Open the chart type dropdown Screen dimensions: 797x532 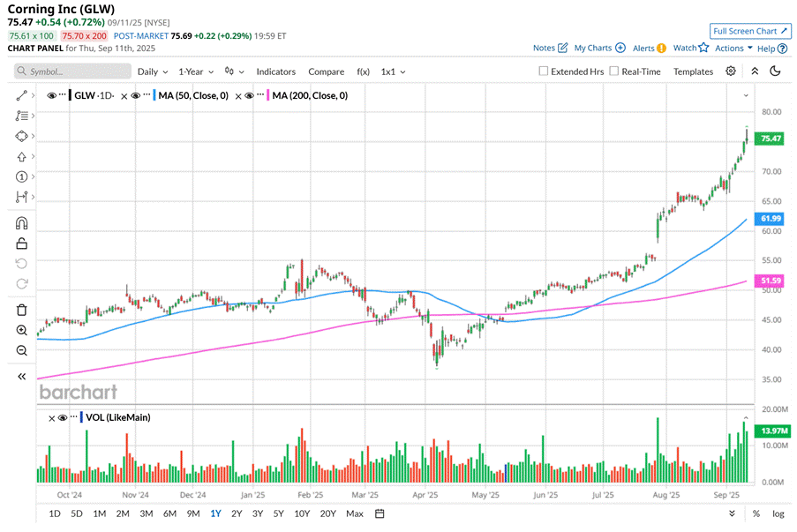pos(234,71)
